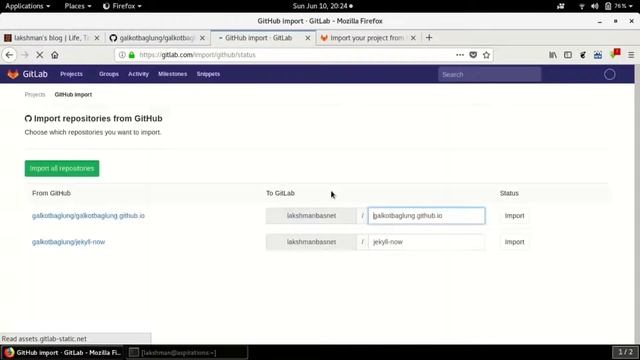This screenshot has width=640, height=360.
Task: Open page actions three-dot menu
Action: click(460, 55)
